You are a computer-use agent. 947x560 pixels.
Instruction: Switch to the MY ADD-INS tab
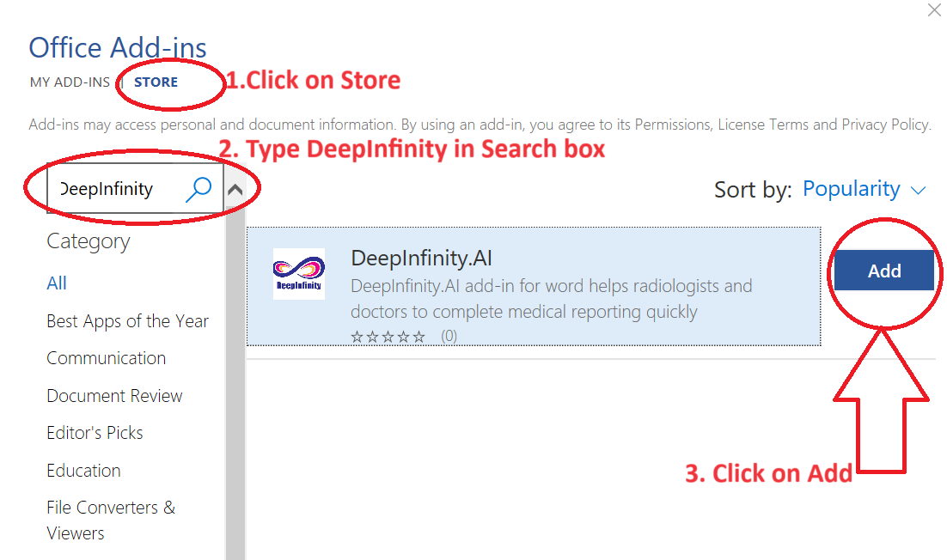[70, 82]
